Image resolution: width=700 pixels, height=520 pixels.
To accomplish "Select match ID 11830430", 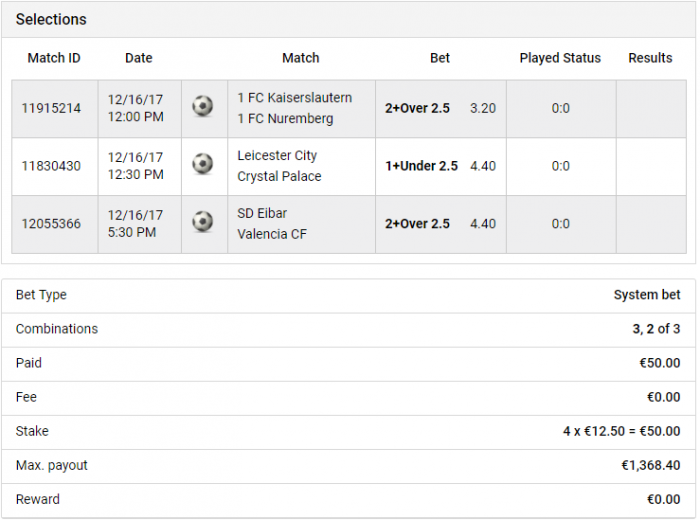I will [51, 166].
